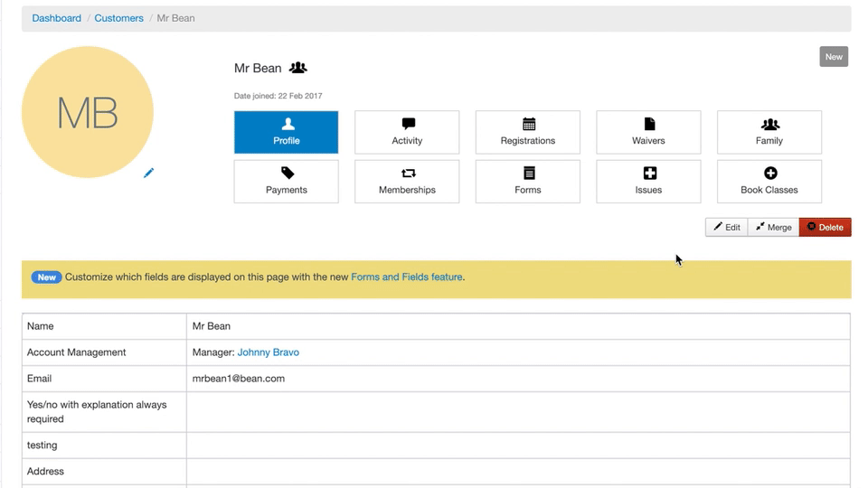Open the Registrations calendar tab

click(x=528, y=132)
